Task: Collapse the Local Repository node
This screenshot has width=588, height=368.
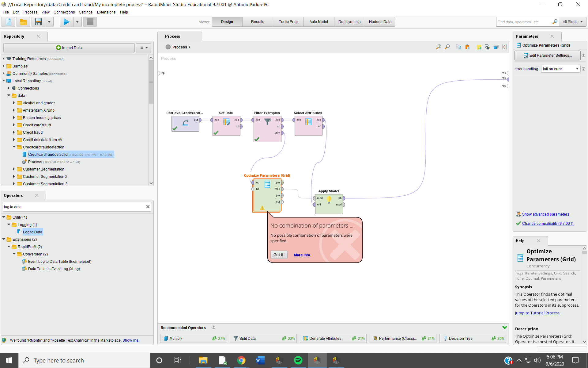Action: [x=3, y=81]
